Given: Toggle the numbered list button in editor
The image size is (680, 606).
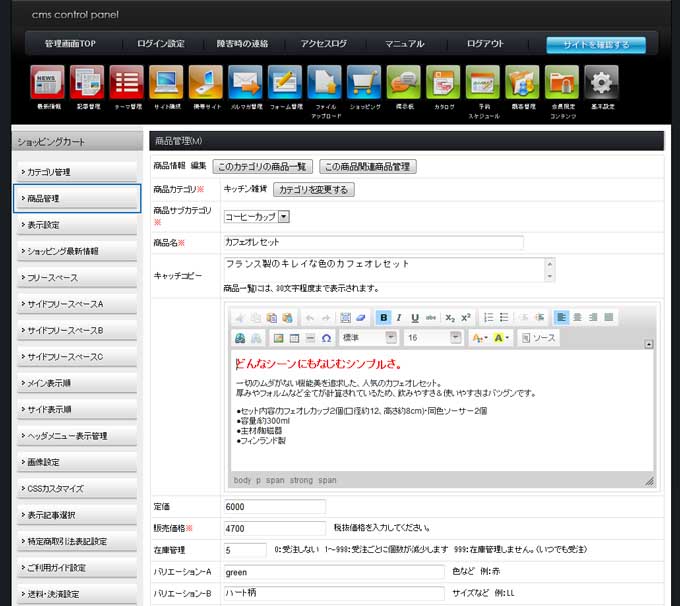Looking at the screenshot, I should pos(489,317).
